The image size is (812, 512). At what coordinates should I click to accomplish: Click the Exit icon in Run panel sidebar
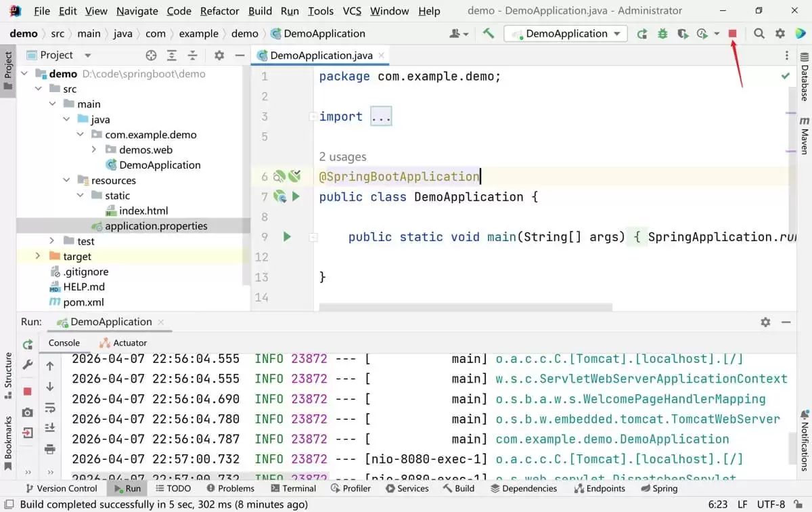[x=28, y=432]
